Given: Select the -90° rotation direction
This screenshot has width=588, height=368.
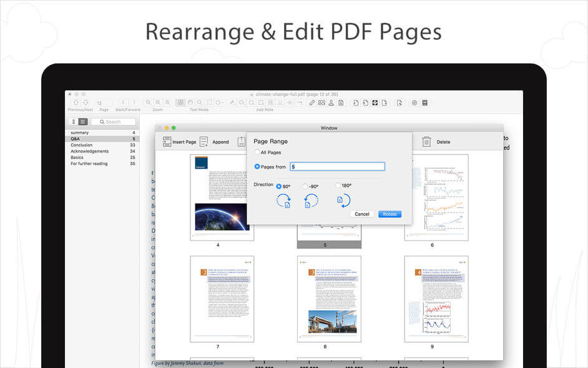Looking at the screenshot, I should coord(305,186).
